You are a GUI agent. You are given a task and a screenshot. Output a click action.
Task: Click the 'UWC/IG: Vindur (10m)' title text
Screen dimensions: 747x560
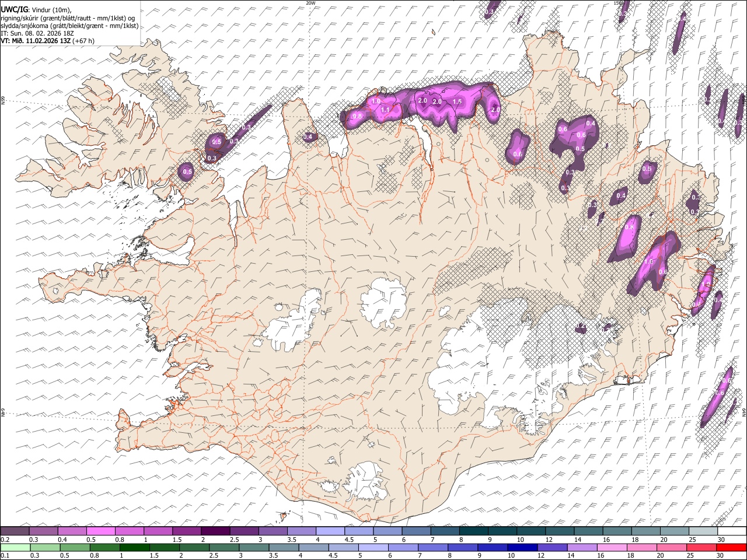click(36, 10)
